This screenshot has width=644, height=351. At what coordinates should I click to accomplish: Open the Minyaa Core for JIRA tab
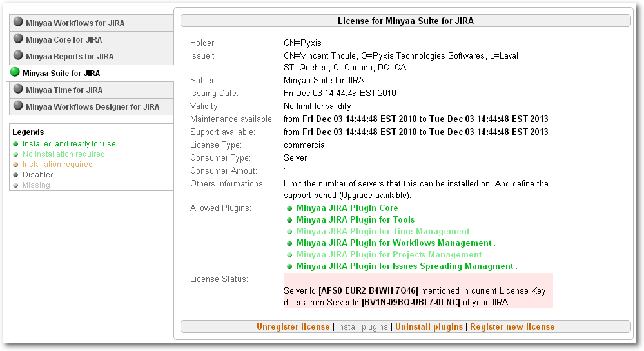(x=91, y=39)
